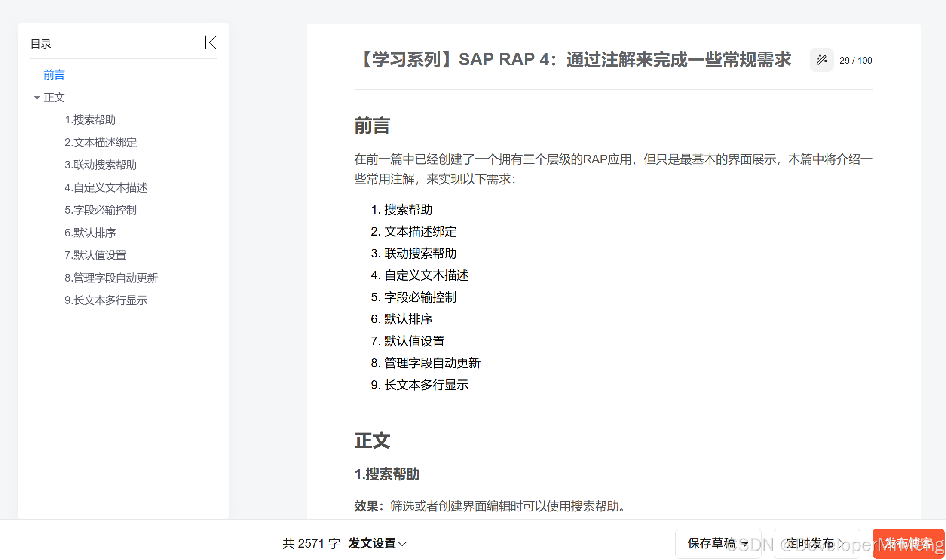Go to 8.管理字段自动更新 outline entry
The height and width of the screenshot is (560, 946).
[111, 278]
